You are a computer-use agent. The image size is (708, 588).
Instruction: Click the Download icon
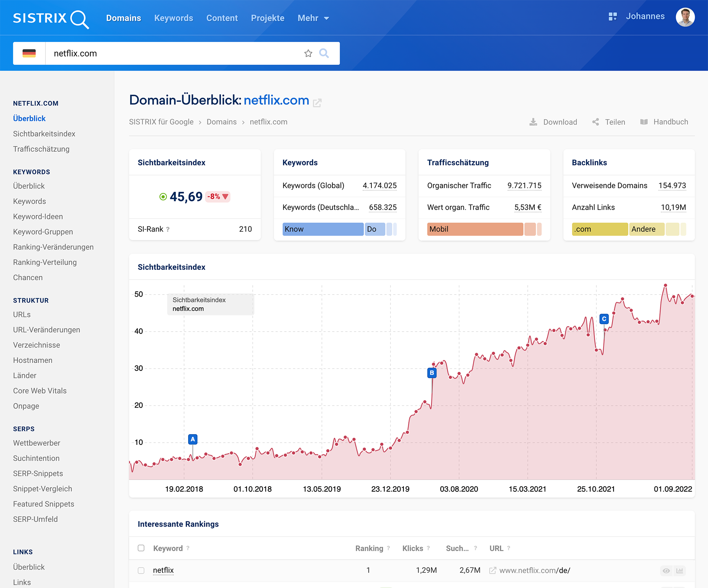coord(533,122)
